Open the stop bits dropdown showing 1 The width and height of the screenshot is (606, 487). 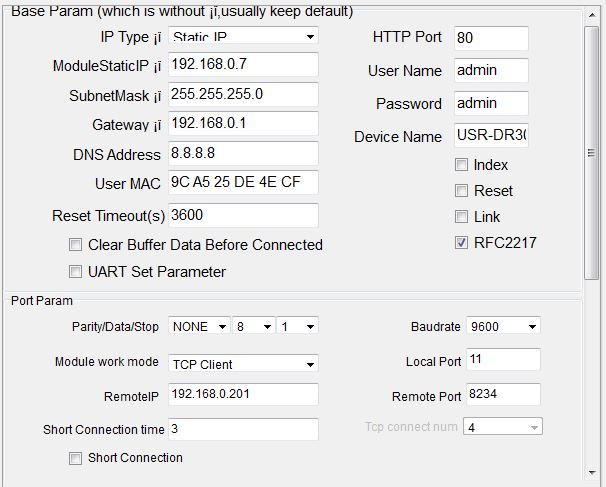coord(297,326)
